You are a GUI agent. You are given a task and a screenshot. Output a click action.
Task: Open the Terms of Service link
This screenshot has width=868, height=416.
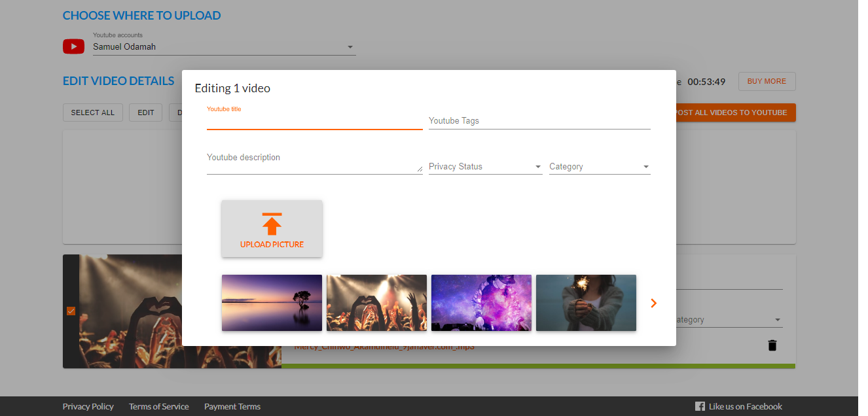(158, 406)
